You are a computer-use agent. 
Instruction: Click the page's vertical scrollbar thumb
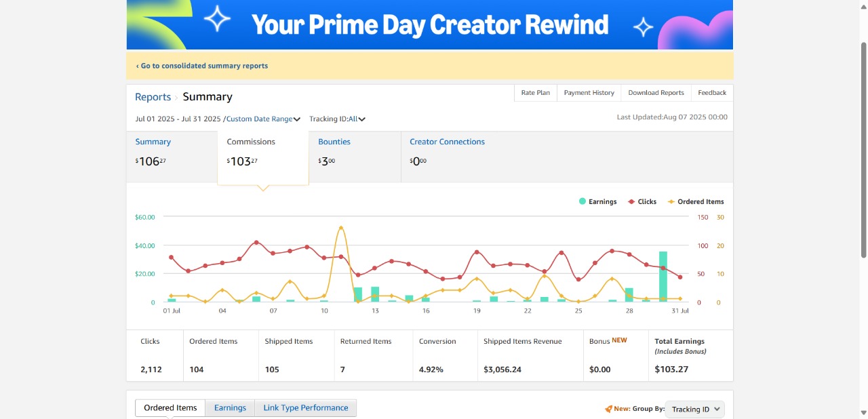863,149
